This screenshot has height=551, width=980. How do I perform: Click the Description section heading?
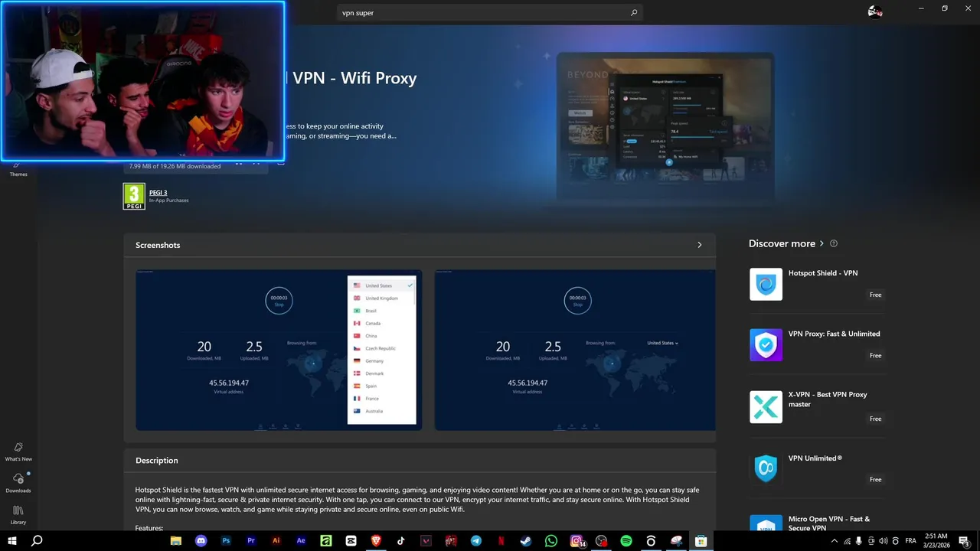coord(157,461)
